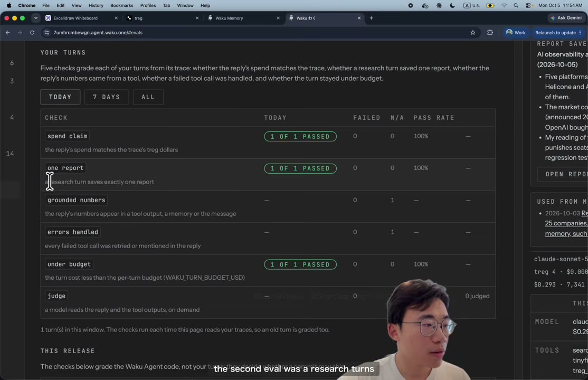Open the Work profile menu
Image resolution: width=588 pixels, height=380 pixels.
coord(516,33)
